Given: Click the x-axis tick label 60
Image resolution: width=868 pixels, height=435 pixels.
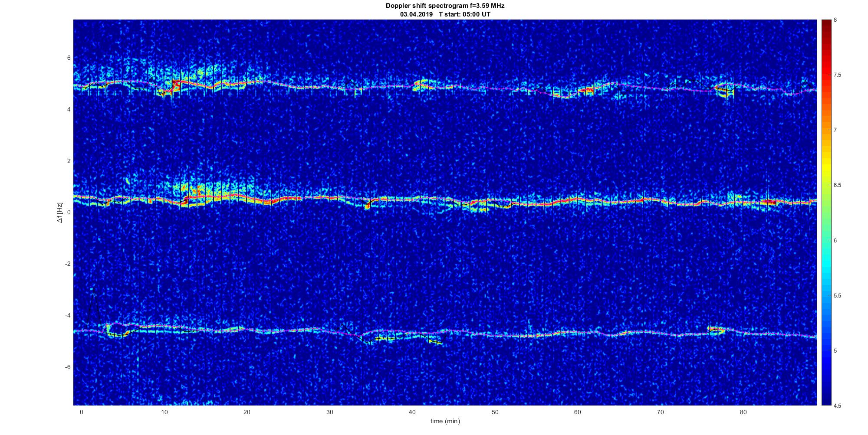Looking at the screenshot, I should click(578, 412).
